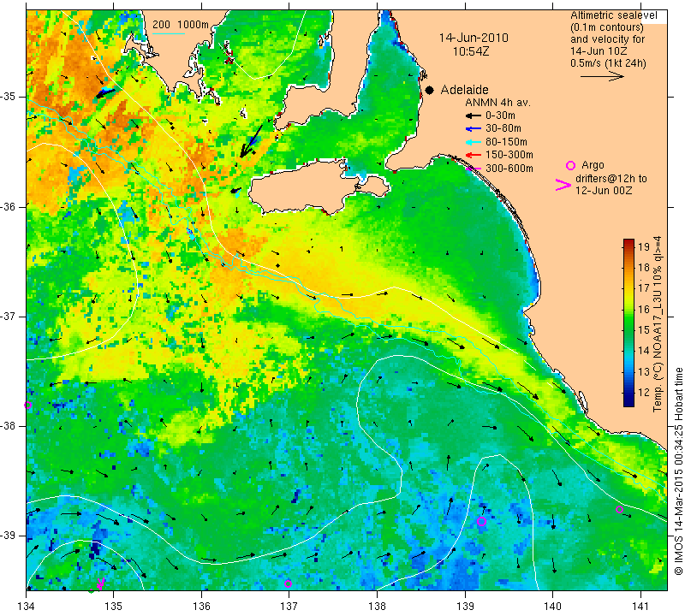
Task: Click the 150-300m depth label
Action: [x=509, y=155]
